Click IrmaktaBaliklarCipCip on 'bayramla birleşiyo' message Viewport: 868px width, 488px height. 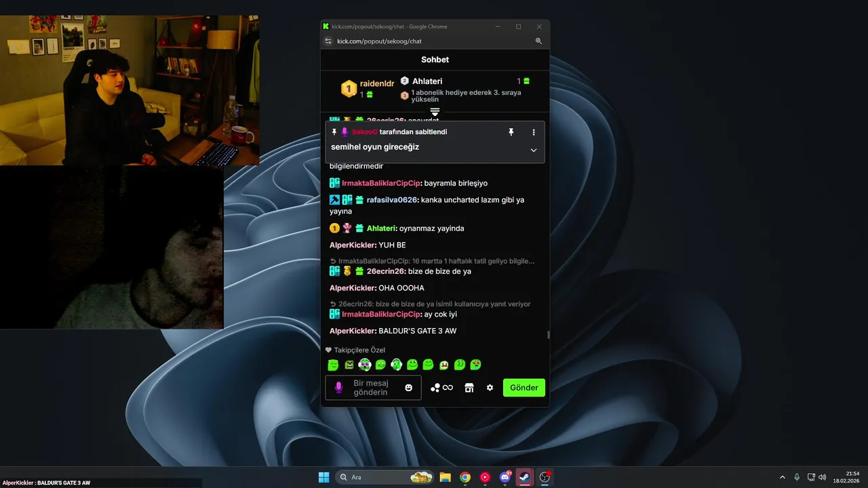[381, 183]
